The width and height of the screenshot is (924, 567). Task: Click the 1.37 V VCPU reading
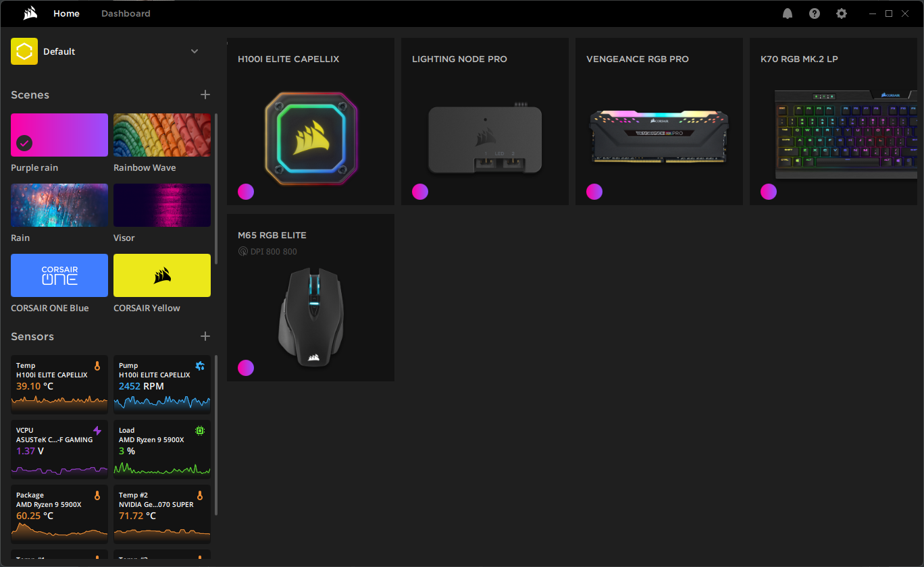click(x=30, y=451)
